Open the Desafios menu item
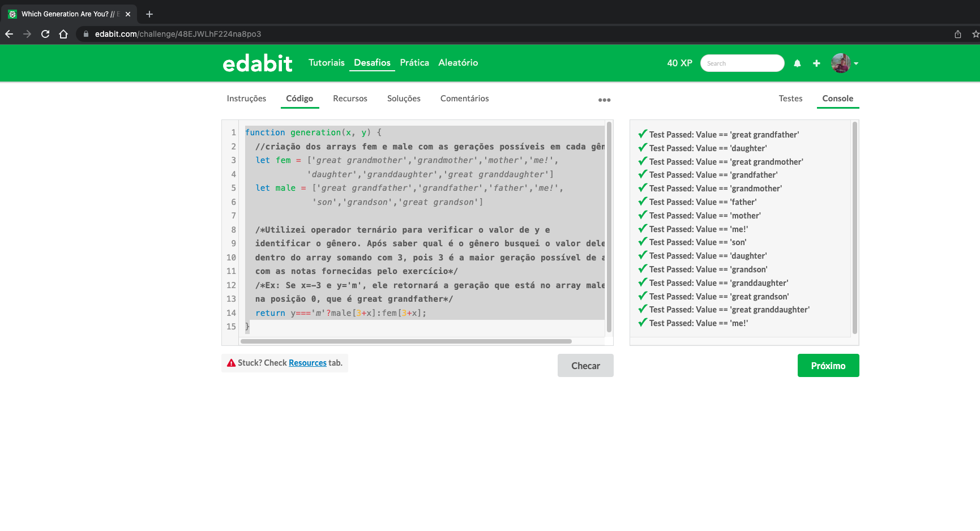980x531 pixels. tap(371, 62)
